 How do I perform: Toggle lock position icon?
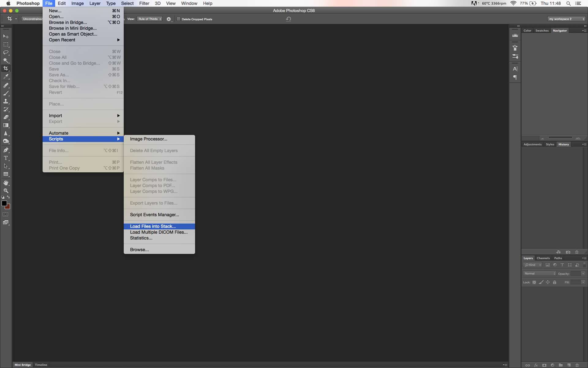click(548, 282)
